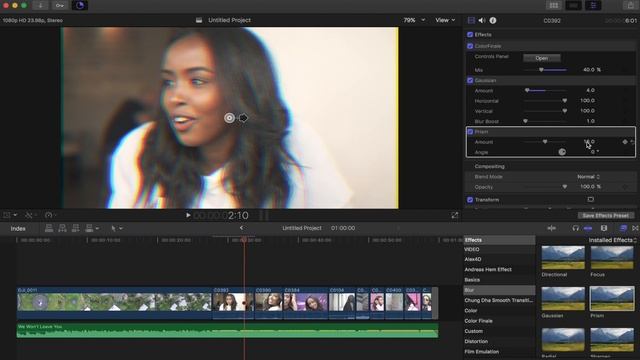Open the audio inspector speaker icon
The height and width of the screenshot is (360, 640).
[482, 20]
